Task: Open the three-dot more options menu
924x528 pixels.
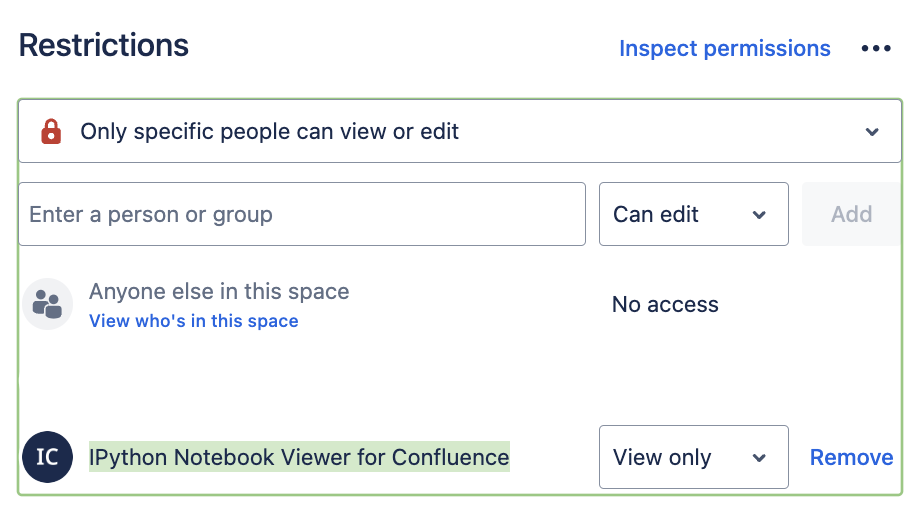Action: tap(875, 49)
